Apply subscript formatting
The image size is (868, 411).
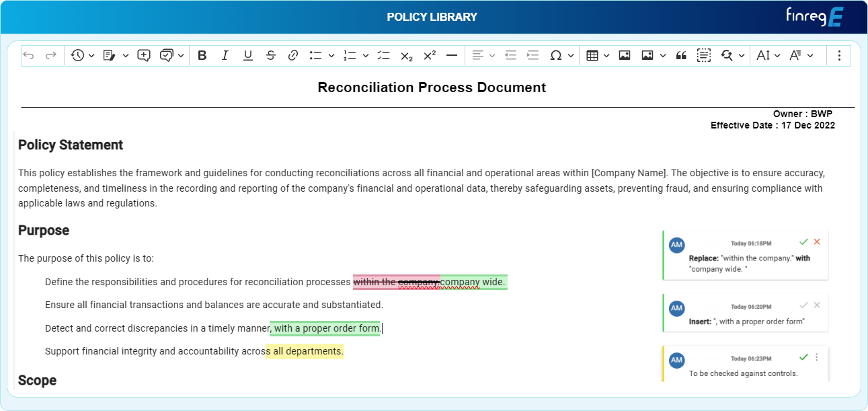pyautogui.click(x=407, y=55)
